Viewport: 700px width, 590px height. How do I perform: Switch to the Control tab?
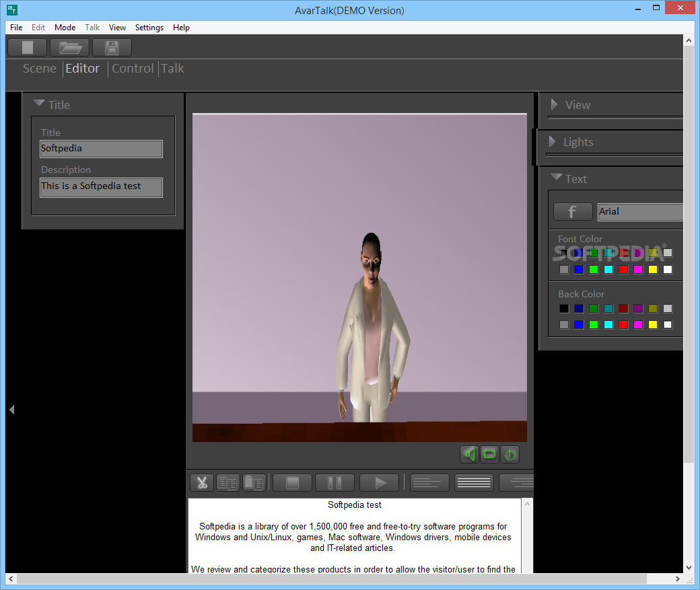pos(133,68)
